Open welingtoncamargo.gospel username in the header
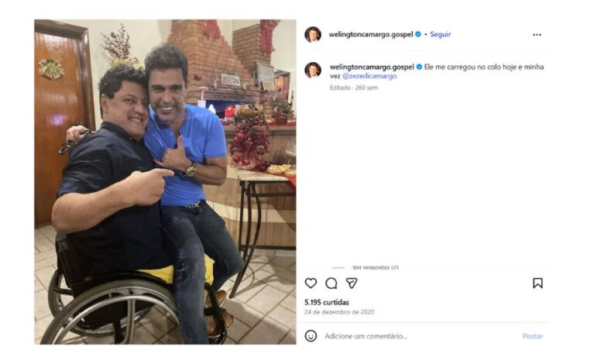 click(371, 34)
